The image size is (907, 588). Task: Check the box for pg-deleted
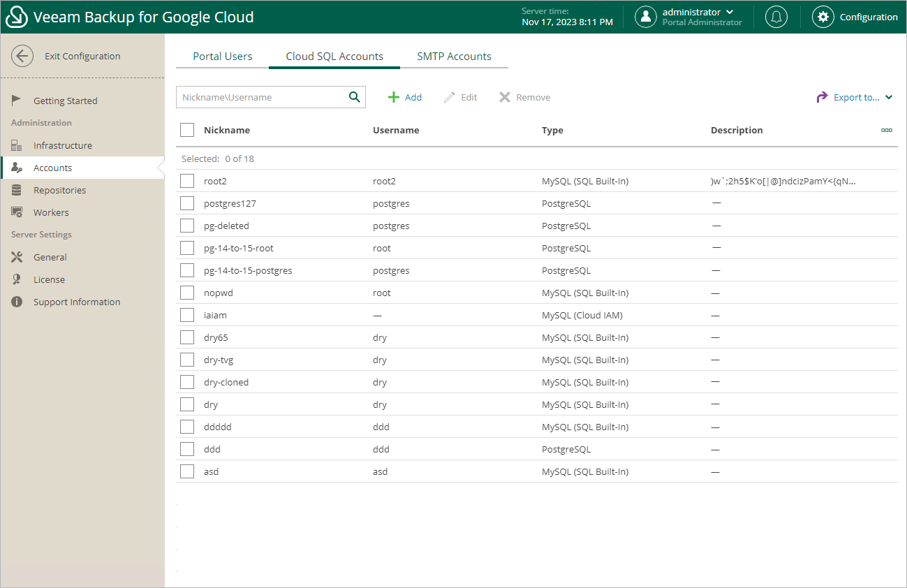[x=187, y=226]
